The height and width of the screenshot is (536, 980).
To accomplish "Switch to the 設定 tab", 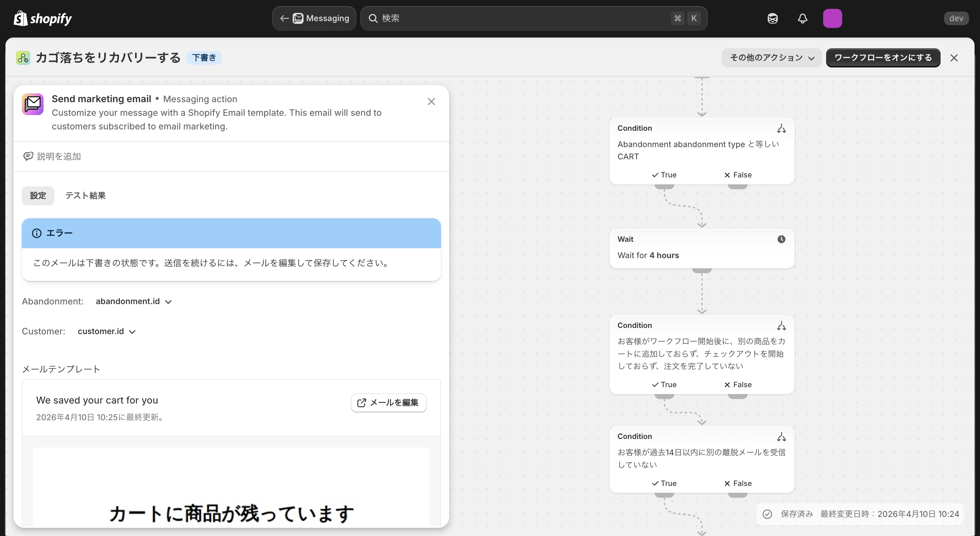I will coord(38,195).
